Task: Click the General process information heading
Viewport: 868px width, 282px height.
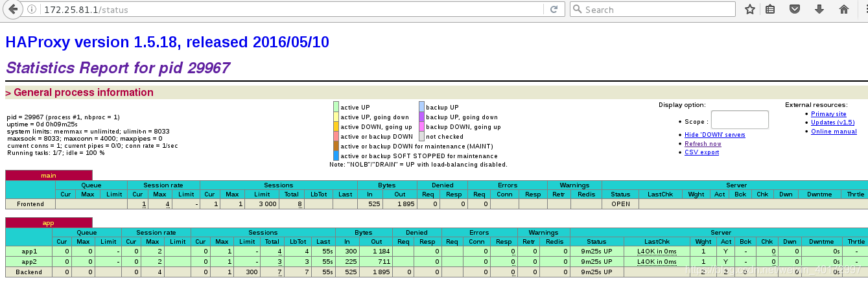Action: coord(83,92)
